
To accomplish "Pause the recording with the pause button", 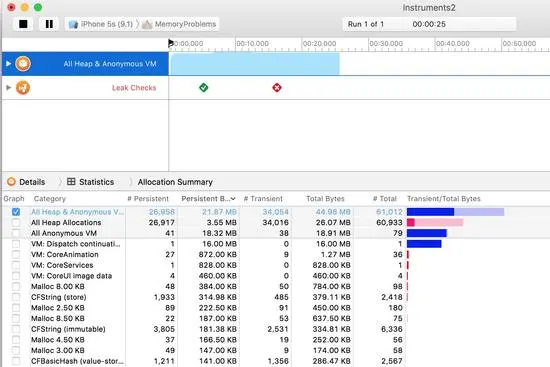I will [x=49, y=24].
